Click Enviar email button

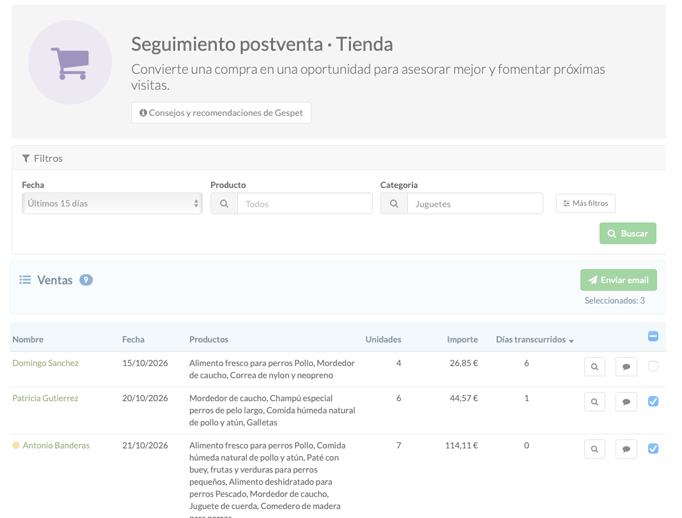[x=618, y=280]
